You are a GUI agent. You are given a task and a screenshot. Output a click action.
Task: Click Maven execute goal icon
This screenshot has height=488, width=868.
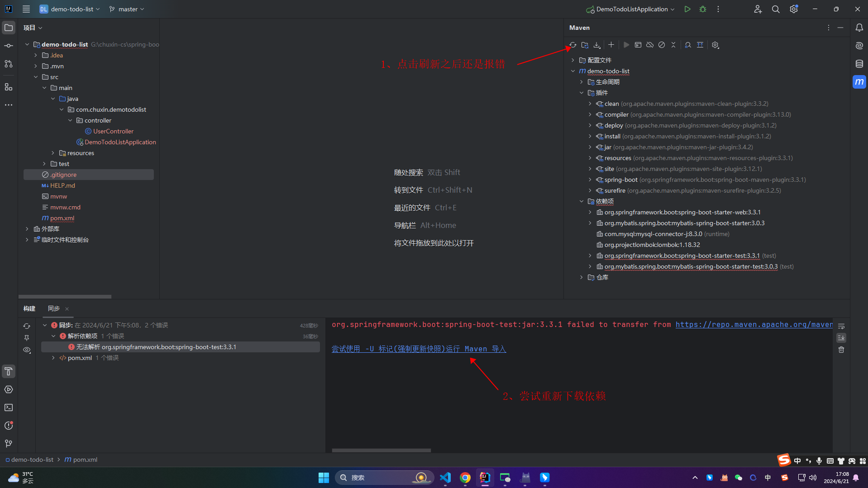[x=638, y=45]
